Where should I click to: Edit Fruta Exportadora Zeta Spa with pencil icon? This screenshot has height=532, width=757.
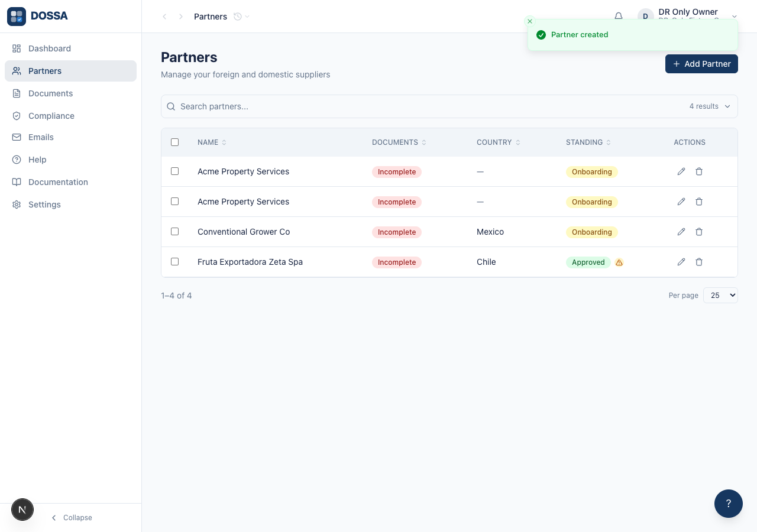coord(681,262)
